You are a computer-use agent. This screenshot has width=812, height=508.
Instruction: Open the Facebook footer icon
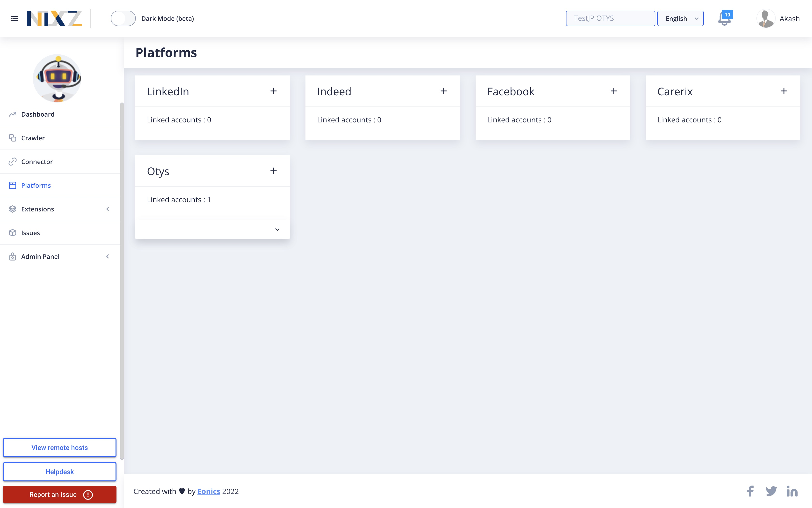[750, 491]
